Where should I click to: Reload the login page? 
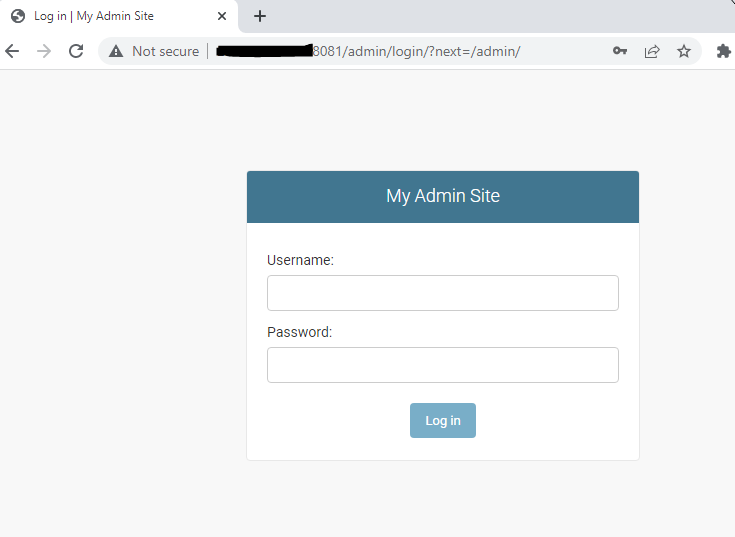pyautogui.click(x=76, y=51)
